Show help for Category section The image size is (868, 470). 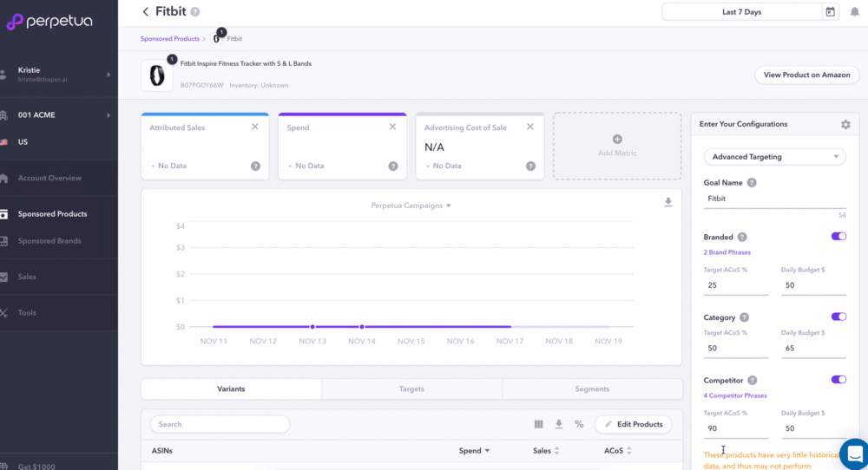click(x=745, y=317)
